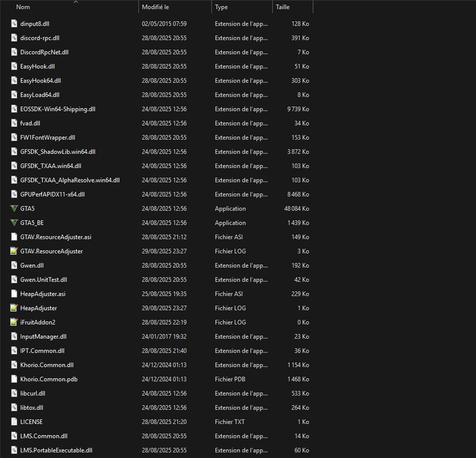
Task: Click the size value 48 084 Ko
Action: pos(297,209)
